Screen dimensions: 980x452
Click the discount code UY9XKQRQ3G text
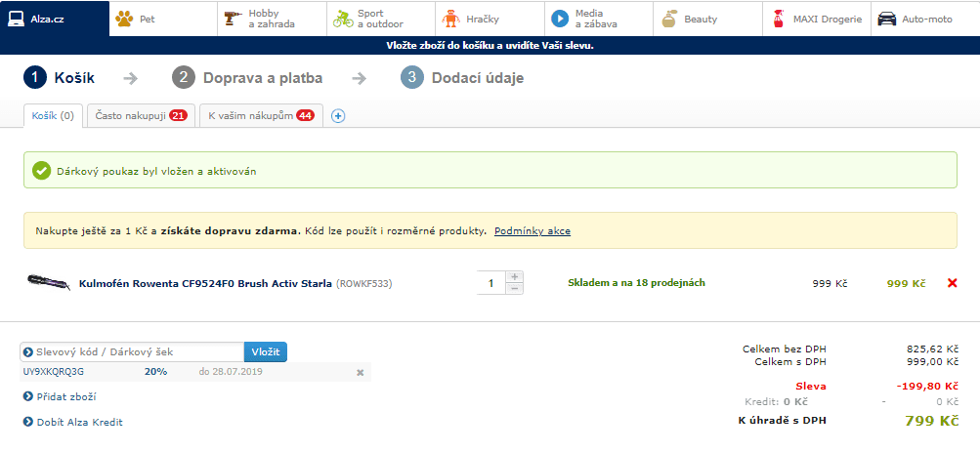click(53, 372)
